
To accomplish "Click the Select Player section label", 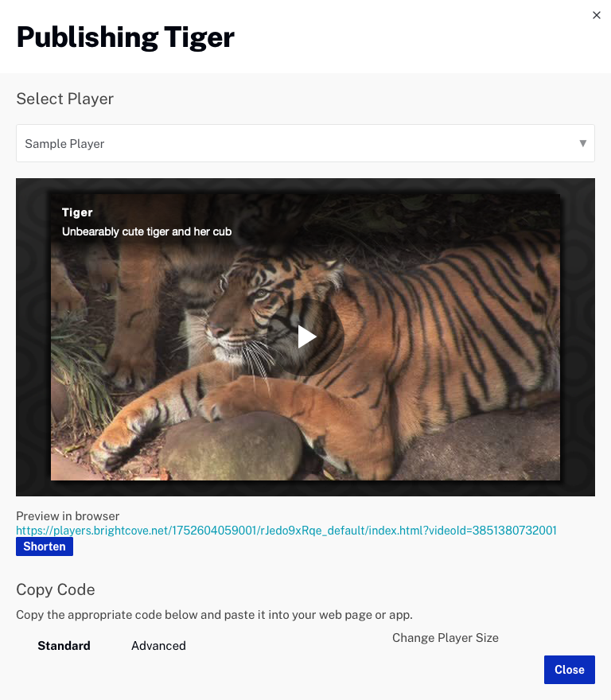I will 65,99.
